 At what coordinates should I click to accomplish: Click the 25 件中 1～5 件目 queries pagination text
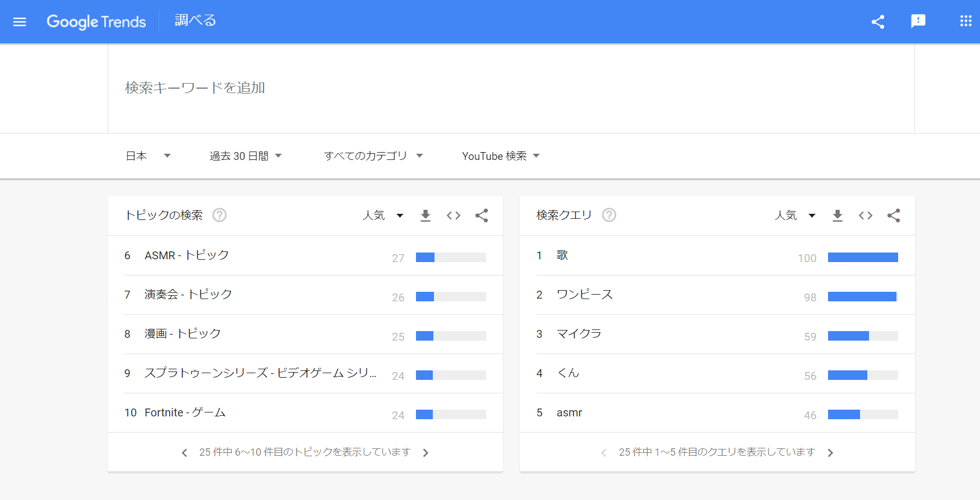coord(716,452)
